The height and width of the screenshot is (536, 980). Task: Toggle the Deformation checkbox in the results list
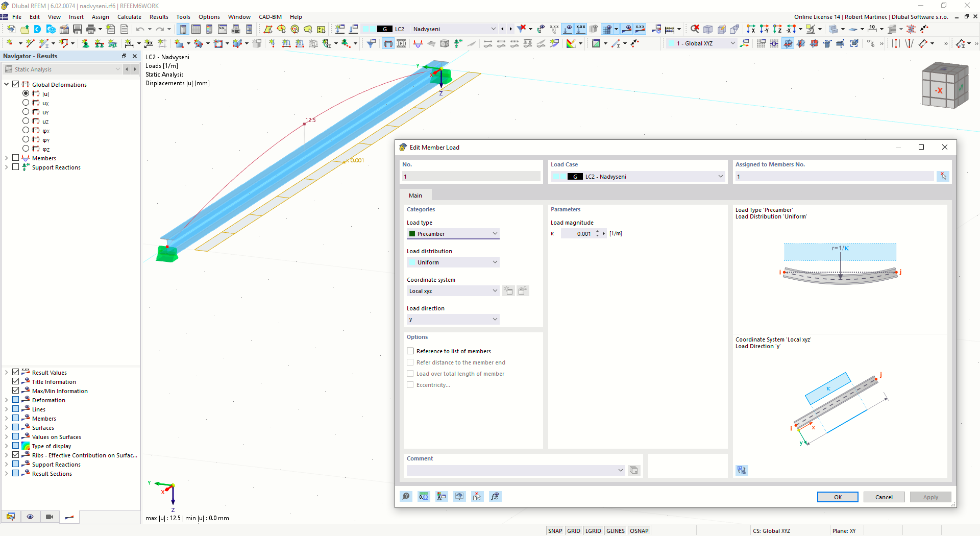15,400
